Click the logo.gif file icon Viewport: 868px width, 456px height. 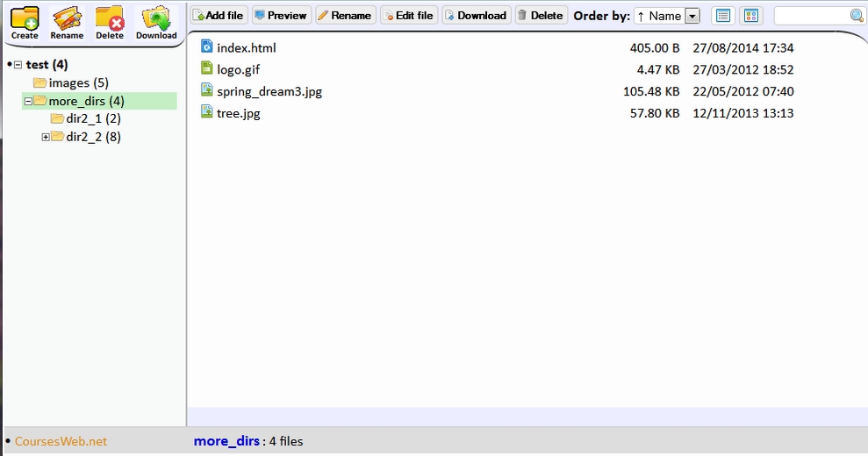click(x=206, y=68)
